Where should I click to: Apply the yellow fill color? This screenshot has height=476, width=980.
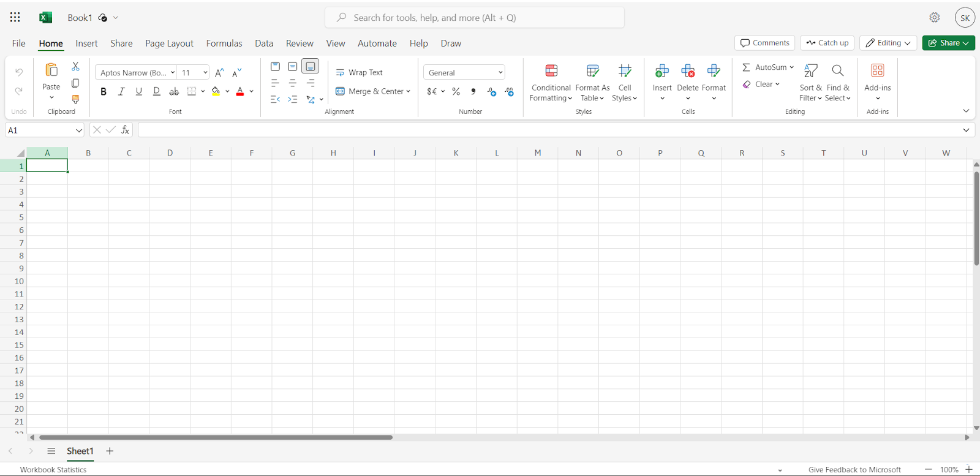coord(216,91)
